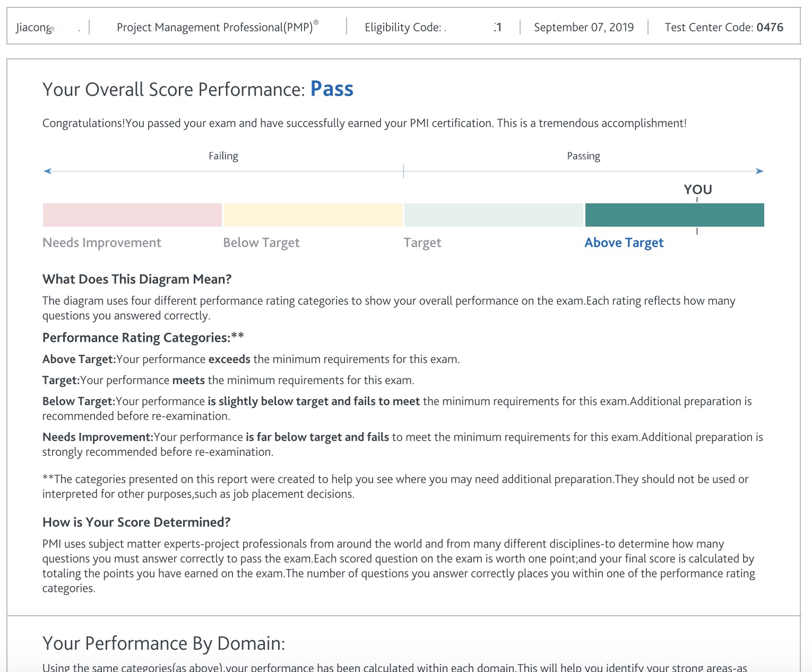This screenshot has height=672, width=812.
Task: Select the Needs Improvement pink bar segment
Action: point(132,215)
